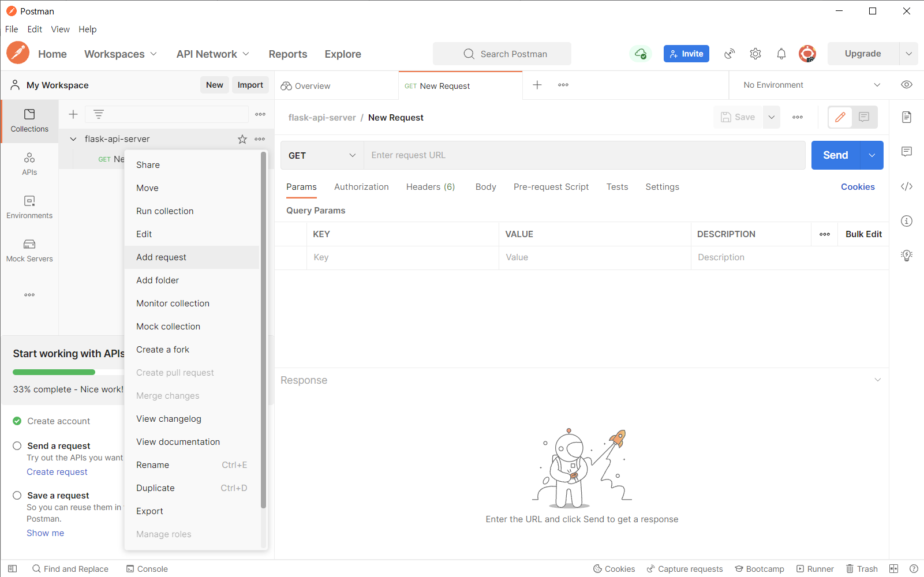
Task: Open the Documentation panel icon in right sidebar
Action: click(x=907, y=117)
